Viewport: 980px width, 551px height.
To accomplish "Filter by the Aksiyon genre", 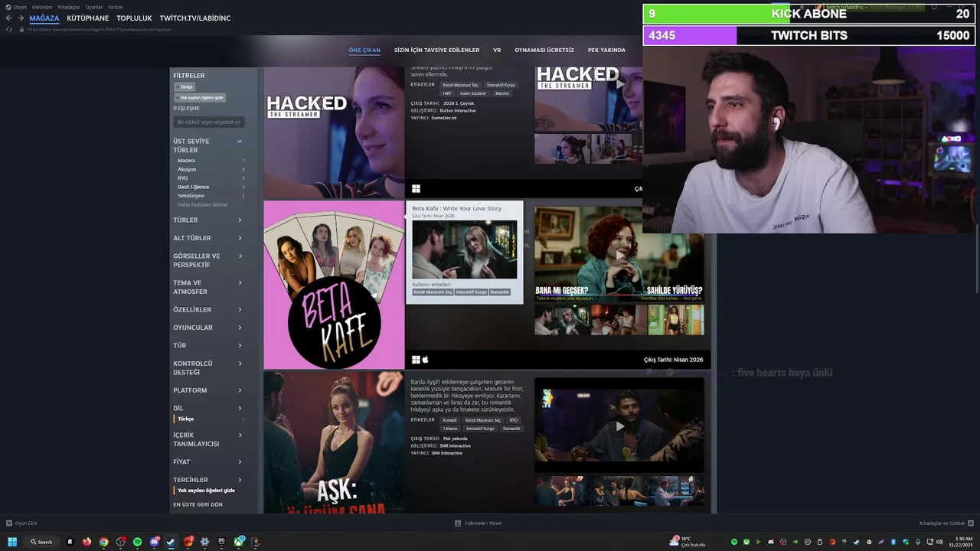I will coord(187,169).
